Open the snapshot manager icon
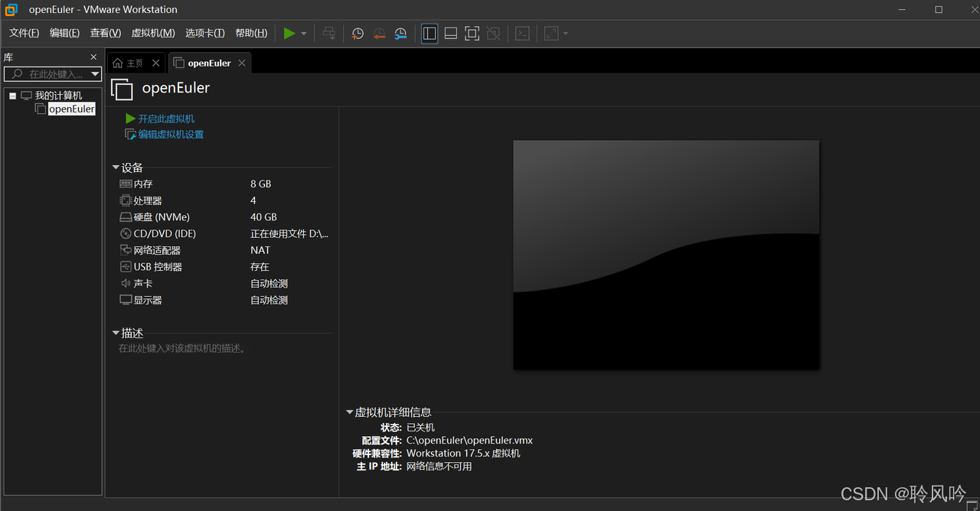The width and height of the screenshot is (980, 511). click(x=400, y=33)
